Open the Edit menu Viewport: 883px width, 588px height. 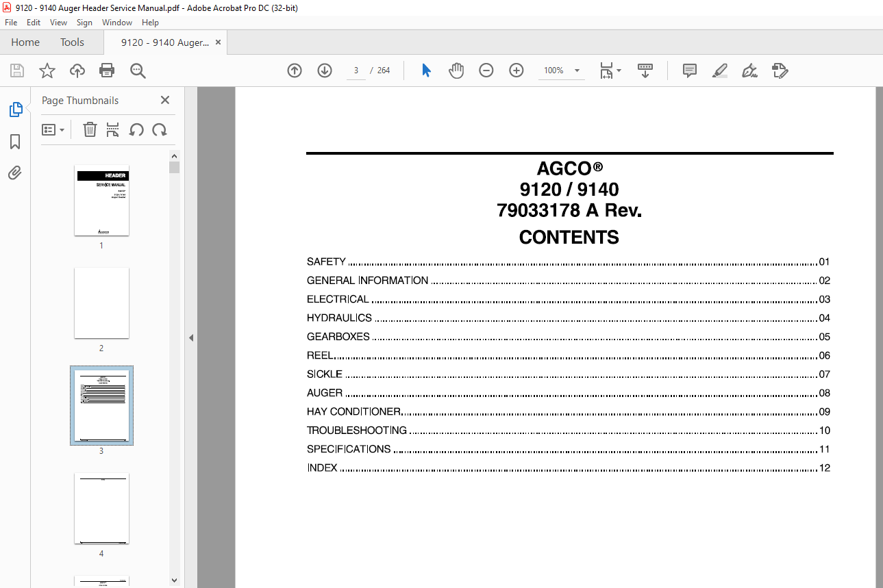(x=34, y=23)
